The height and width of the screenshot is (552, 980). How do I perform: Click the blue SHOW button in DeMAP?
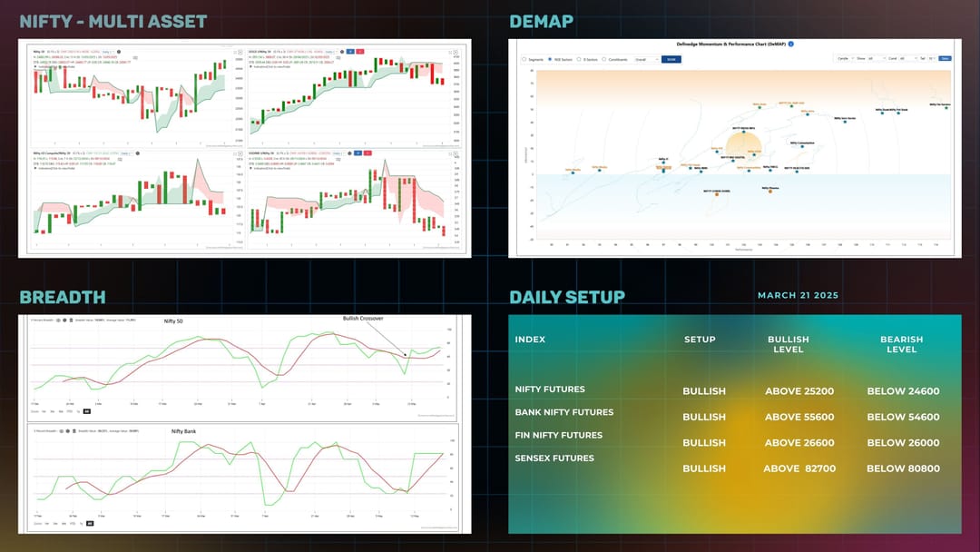point(671,59)
